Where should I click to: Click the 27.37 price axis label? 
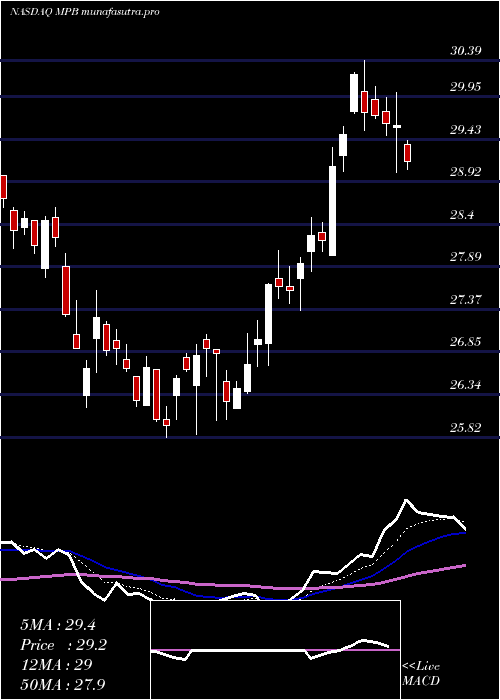click(465, 300)
